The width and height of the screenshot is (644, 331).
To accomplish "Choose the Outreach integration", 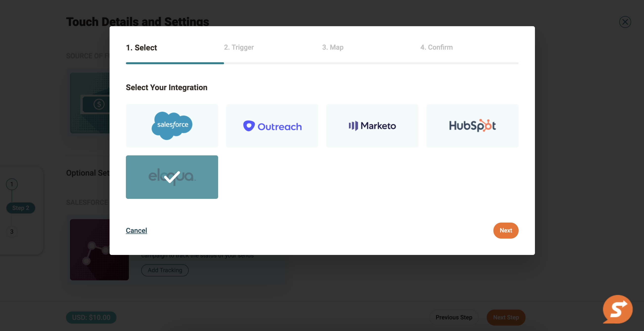I will pyautogui.click(x=272, y=125).
